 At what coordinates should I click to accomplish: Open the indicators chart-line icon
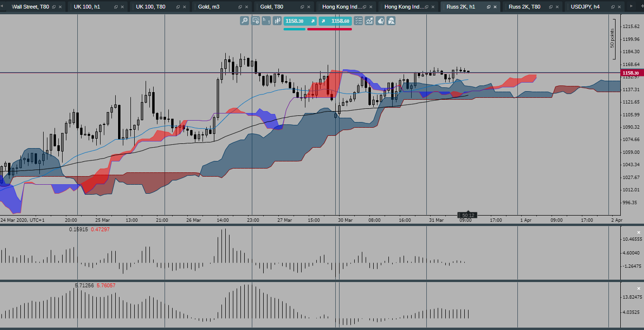coord(369,21)
